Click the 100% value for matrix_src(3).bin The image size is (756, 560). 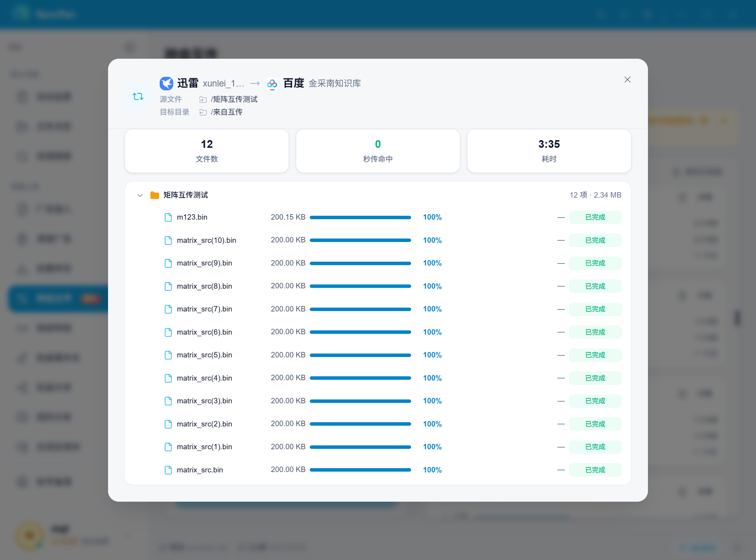click(432, 401)
